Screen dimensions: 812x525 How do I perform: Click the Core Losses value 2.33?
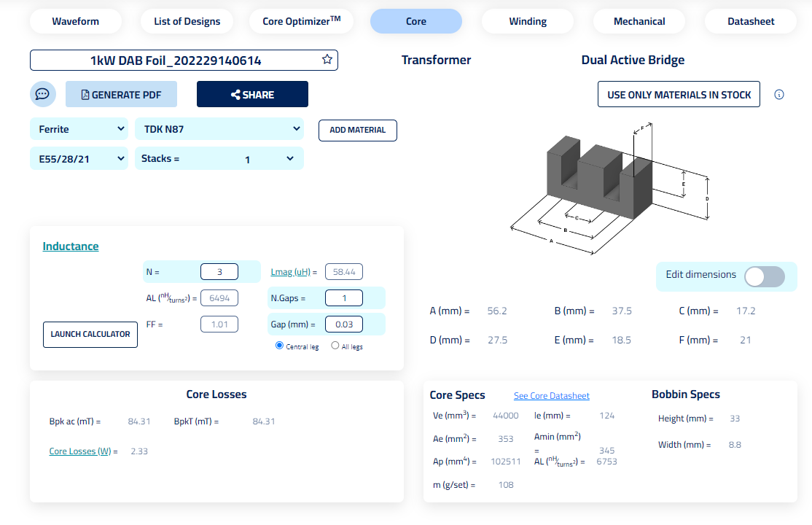pos(139,451)
